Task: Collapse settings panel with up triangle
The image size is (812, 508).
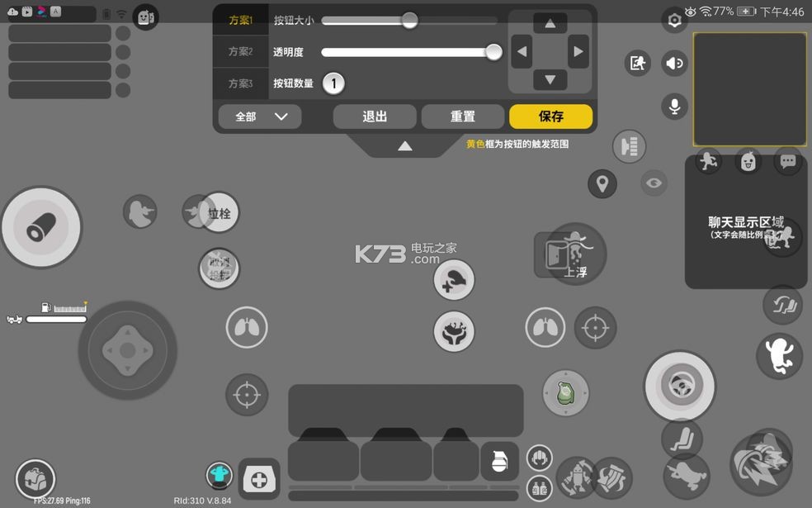Action: pyautogui.click(x=404, y=146)
